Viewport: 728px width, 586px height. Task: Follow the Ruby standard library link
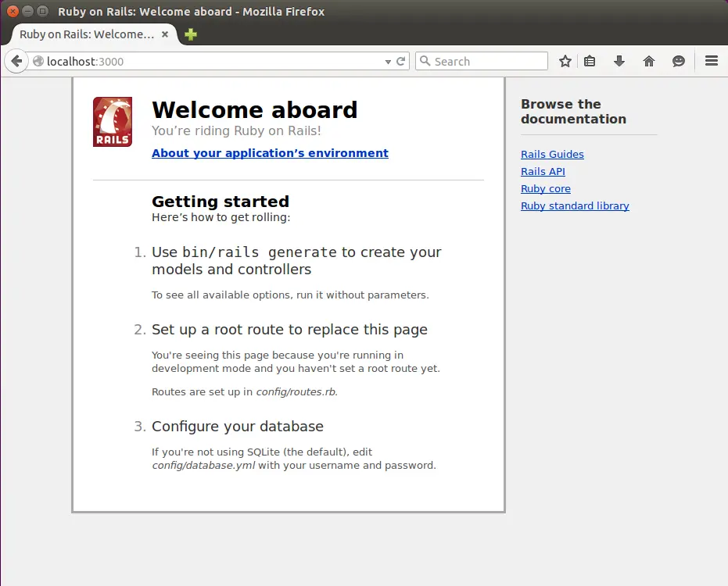pyautogui.click(x=575, y=206)
